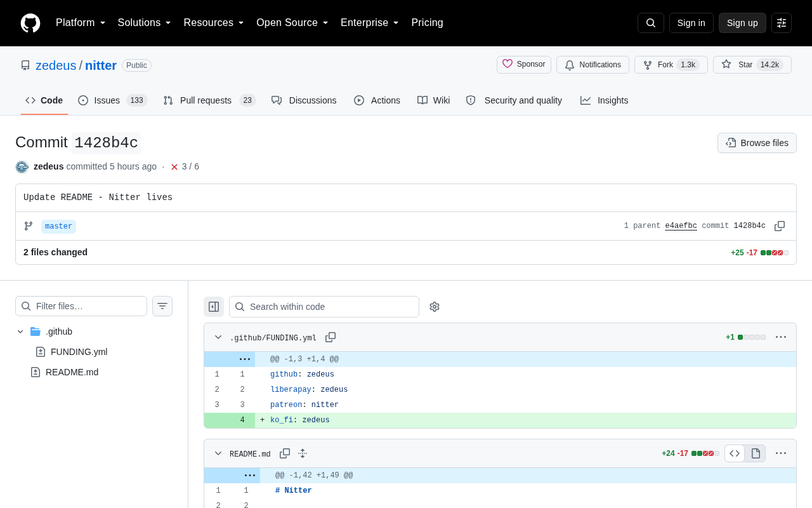The height and width of the screenshot is (508, 812).
Task: Expand the Solutions menu
Action: (145, 23)
